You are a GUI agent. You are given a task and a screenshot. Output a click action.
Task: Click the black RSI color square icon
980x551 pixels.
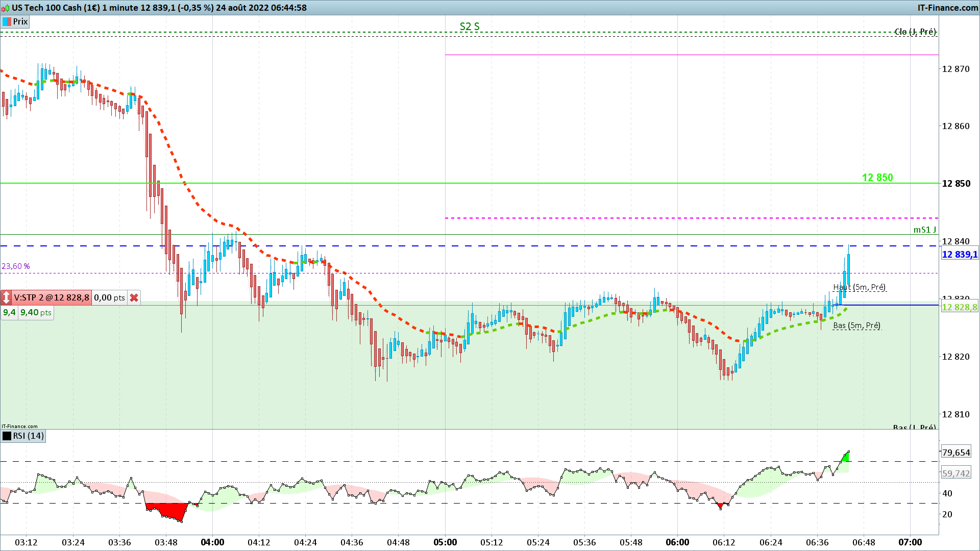pyautogui.click(x=7, y=436)
